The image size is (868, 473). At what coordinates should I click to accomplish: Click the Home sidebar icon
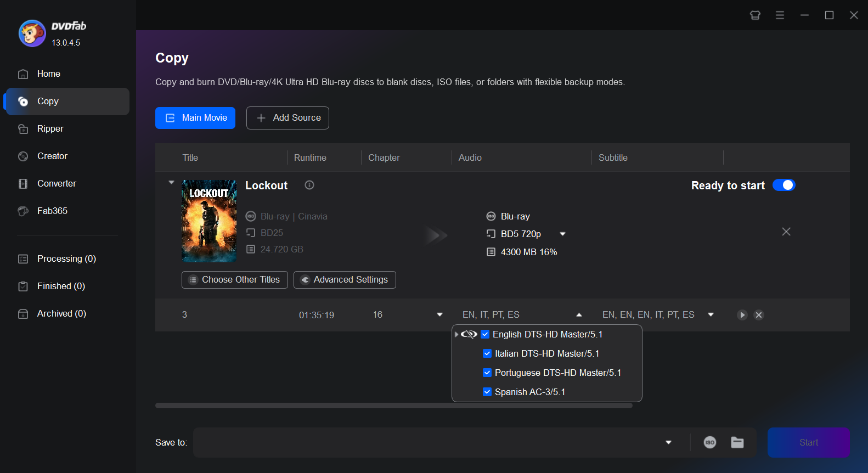[23, 74]
